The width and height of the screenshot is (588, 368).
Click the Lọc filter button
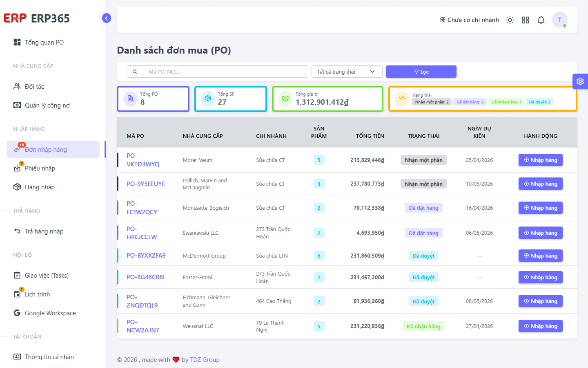tap(421, 72)
